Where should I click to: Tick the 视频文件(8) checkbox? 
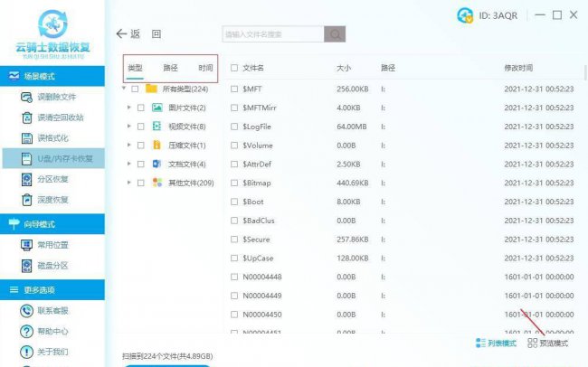tap(140, 127)
